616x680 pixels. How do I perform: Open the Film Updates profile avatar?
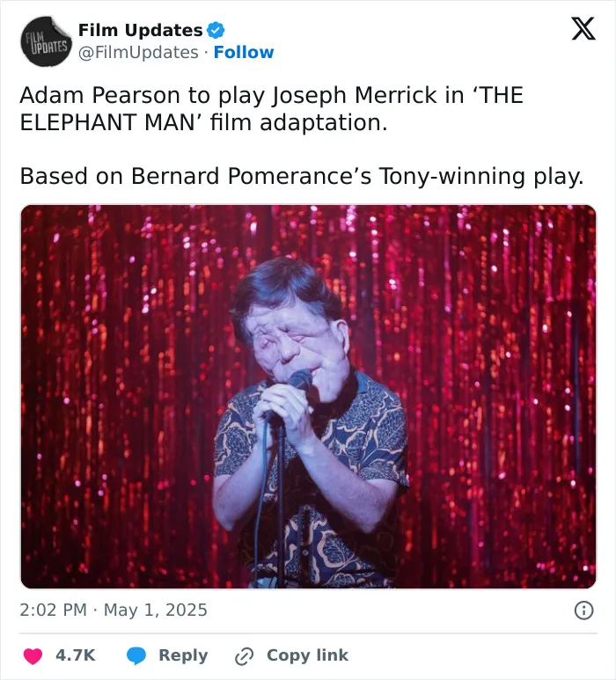pos(46,41)
